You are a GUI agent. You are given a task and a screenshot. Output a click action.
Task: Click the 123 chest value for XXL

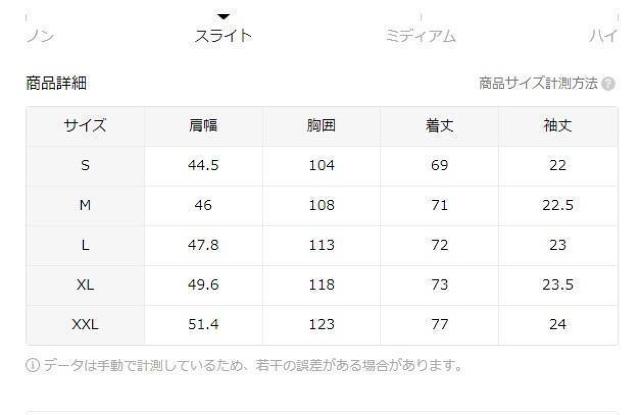(x=323, y=325)
